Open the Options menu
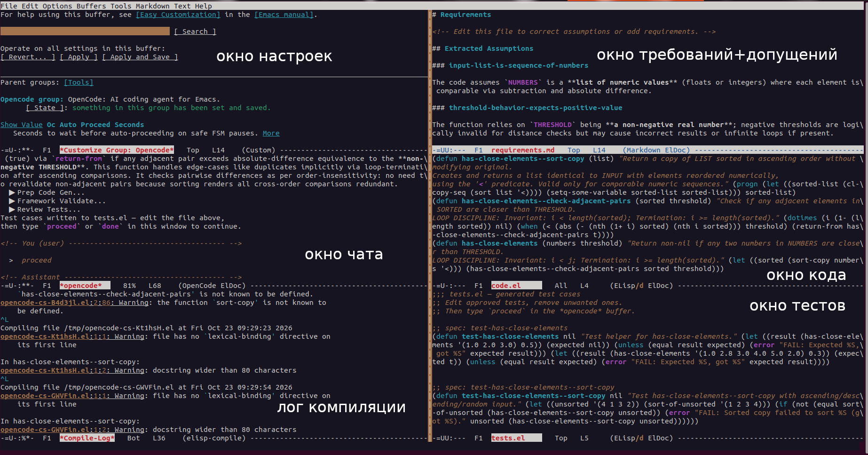This screenshot has width=868, height=455. [x=57, y=6]
